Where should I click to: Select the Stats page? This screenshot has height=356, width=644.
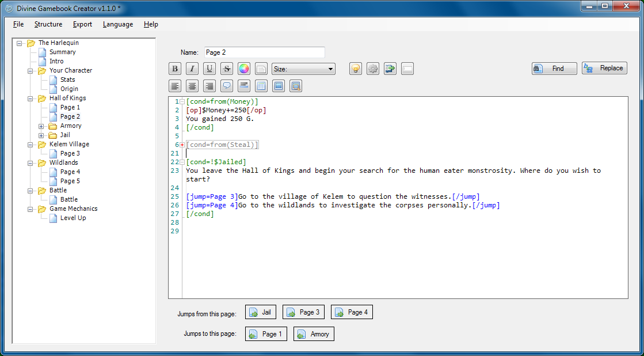point(68,79)
